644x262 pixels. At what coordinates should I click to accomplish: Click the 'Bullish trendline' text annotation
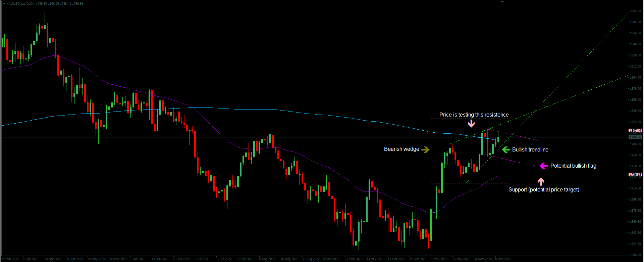pyautogui.click(x=530, y=150)
